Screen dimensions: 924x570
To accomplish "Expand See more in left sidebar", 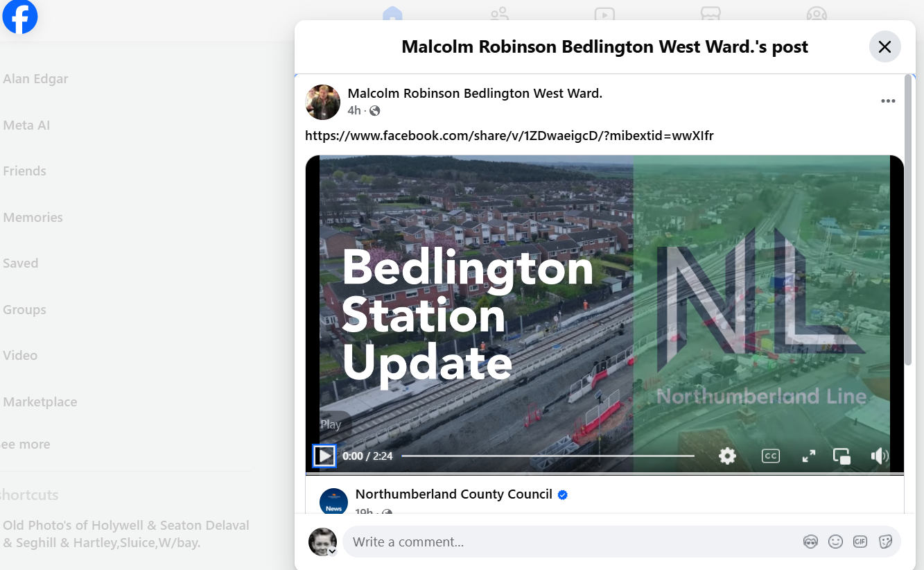I will (x=26, y=444).
